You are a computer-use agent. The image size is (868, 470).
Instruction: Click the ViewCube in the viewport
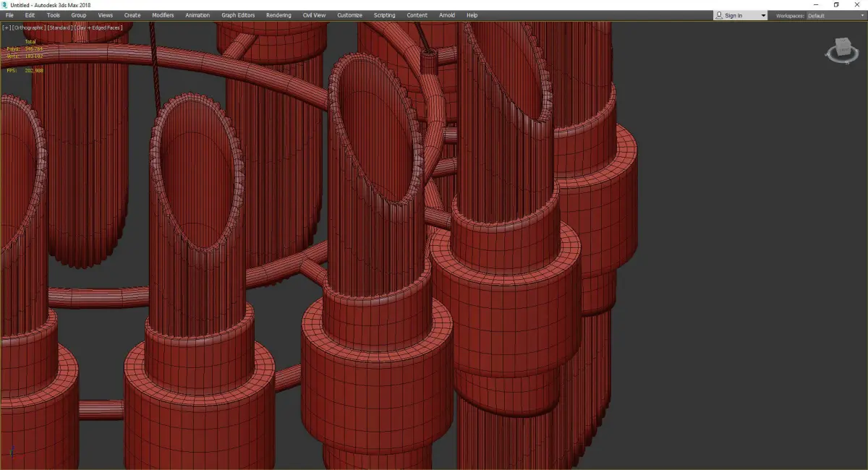pyautogui.click(x=841, y=51)
